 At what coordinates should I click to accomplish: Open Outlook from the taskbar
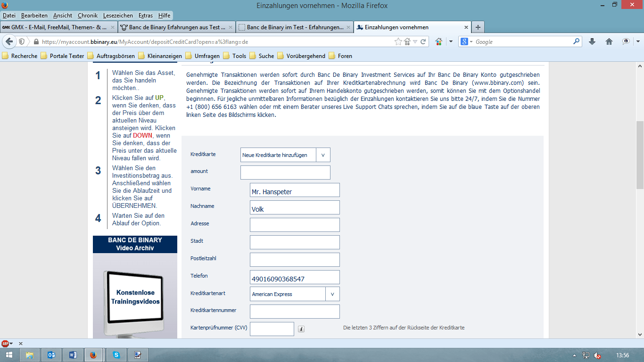click(x=51, y=355)
